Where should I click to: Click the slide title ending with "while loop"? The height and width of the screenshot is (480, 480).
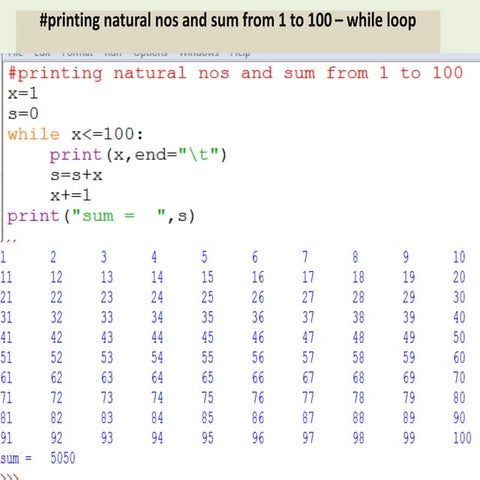click(228, 21)
